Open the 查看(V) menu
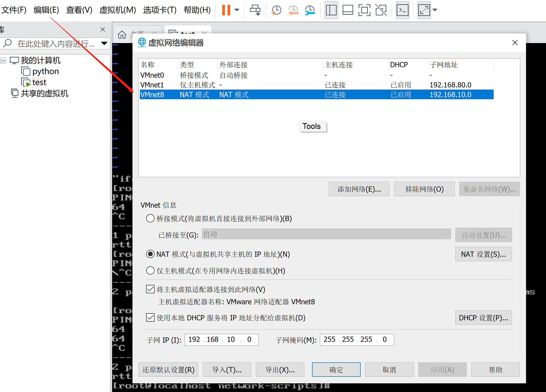This screenshot has height=392, width=546. tap(79, 10)
